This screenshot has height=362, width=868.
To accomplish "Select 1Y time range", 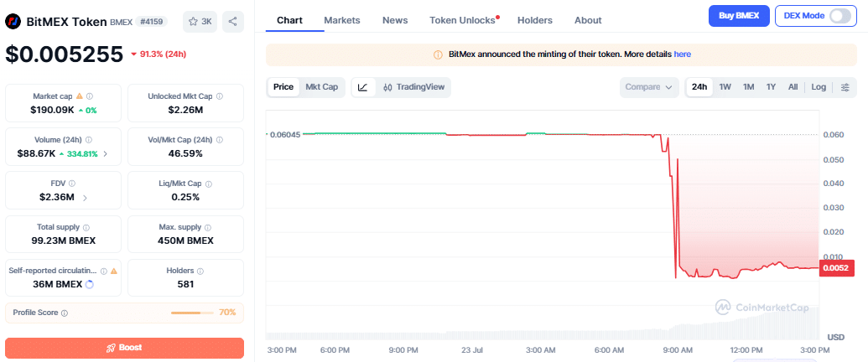I will [x=771, y=87].
